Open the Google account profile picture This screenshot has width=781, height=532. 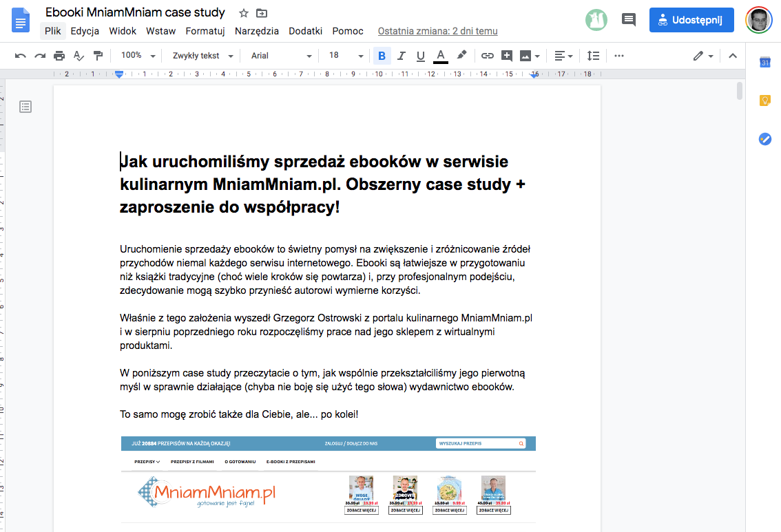tap(758, 20)
